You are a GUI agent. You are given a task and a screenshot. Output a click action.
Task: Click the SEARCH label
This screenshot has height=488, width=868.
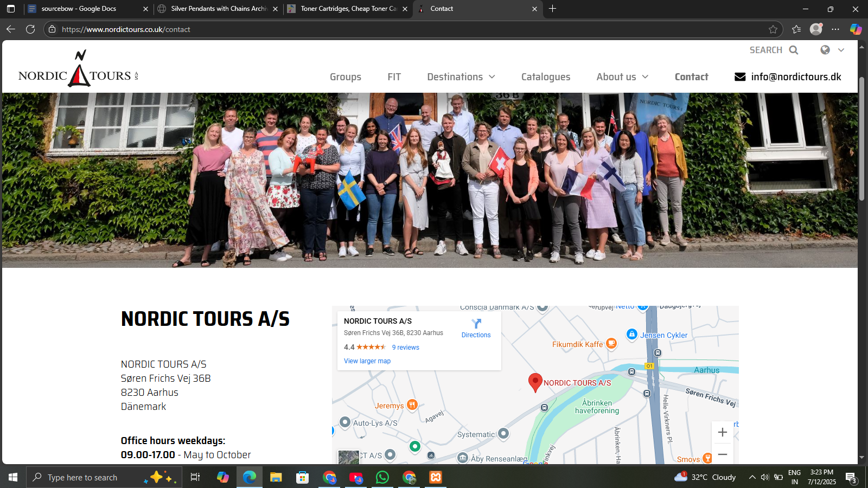tap(765, 50)
